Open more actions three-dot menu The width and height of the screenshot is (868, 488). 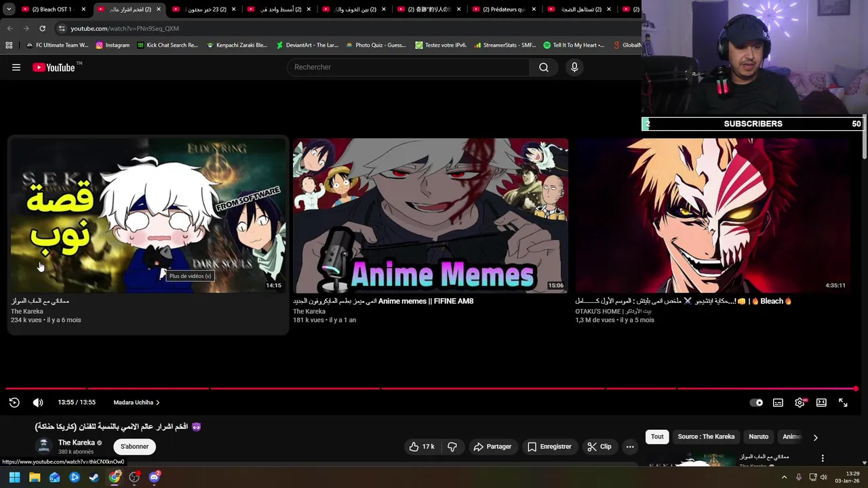pos(630,447)
